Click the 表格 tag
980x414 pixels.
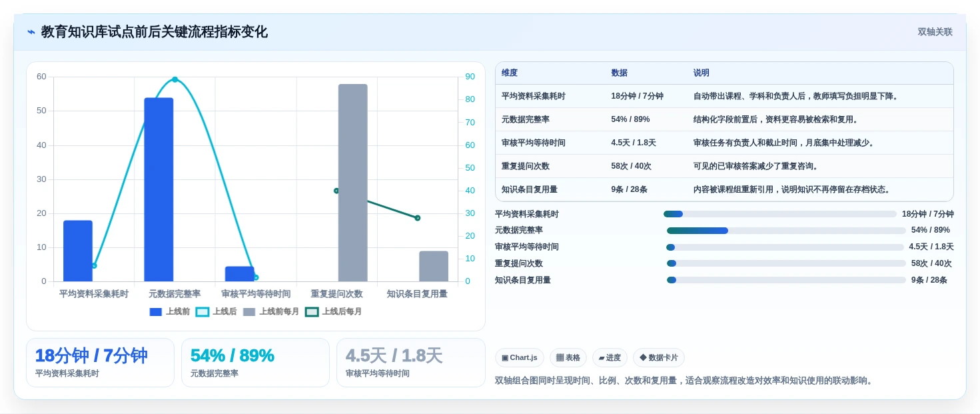[568, 357]
